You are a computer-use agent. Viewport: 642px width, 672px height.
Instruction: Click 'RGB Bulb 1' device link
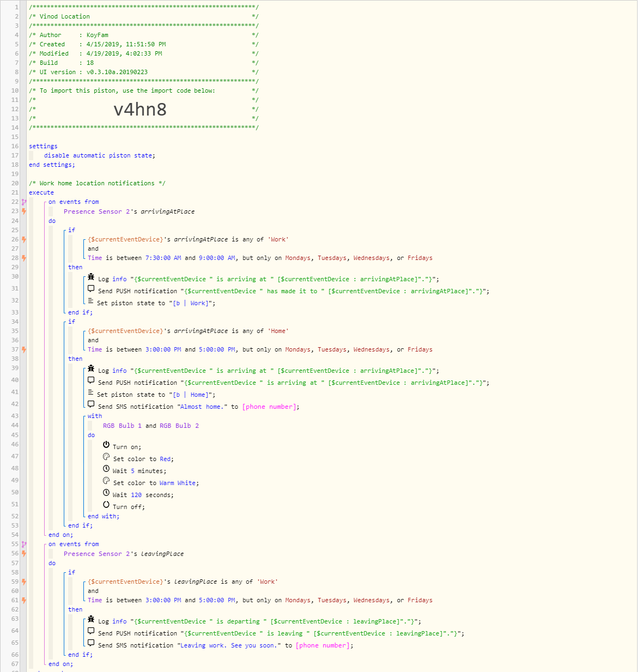122,426
